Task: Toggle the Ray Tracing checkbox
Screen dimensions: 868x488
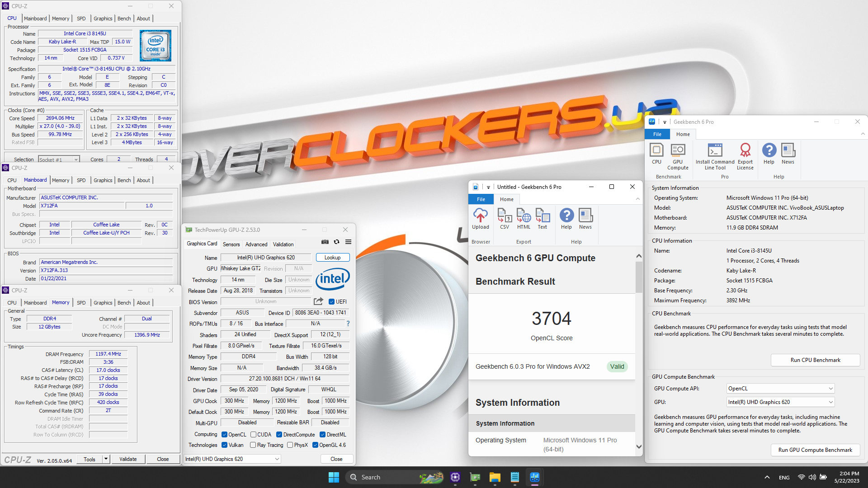Action: (x=253, y=445)
